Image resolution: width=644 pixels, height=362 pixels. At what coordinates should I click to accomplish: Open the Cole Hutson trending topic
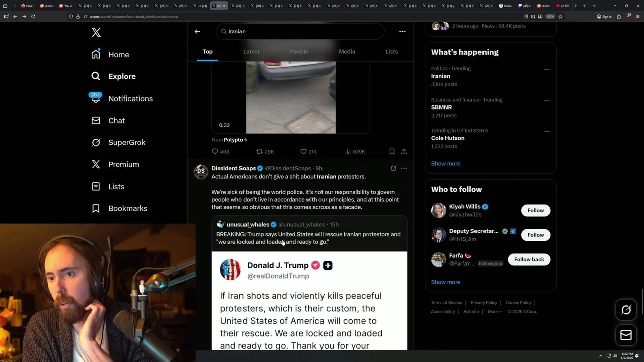click(448, 138)
